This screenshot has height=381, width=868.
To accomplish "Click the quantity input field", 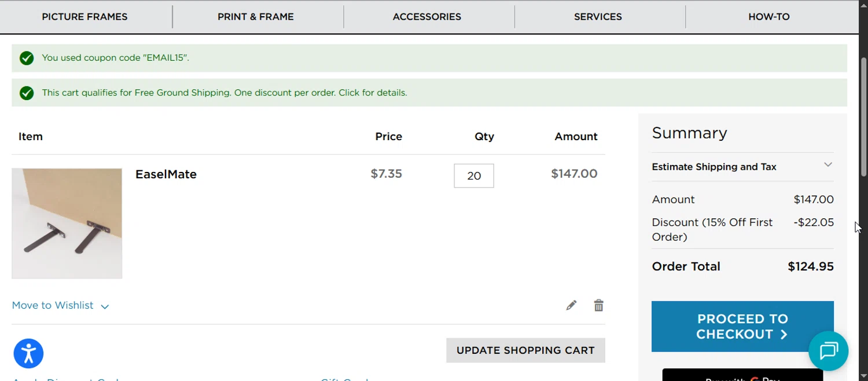I will click(474, 176).
